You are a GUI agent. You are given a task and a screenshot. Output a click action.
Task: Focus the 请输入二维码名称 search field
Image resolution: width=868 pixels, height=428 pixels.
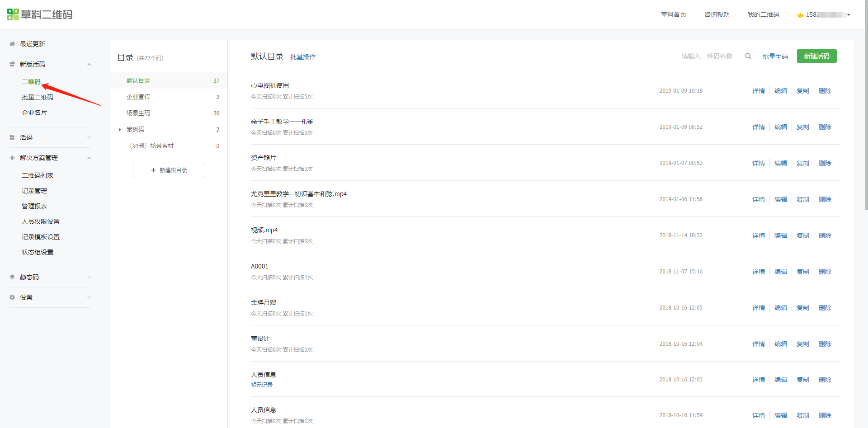point(712,56)
